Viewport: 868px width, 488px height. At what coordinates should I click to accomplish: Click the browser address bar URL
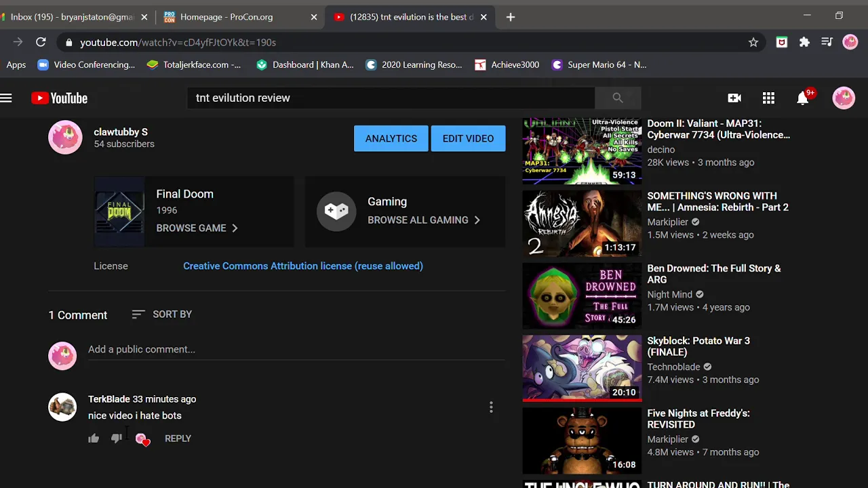178,42
